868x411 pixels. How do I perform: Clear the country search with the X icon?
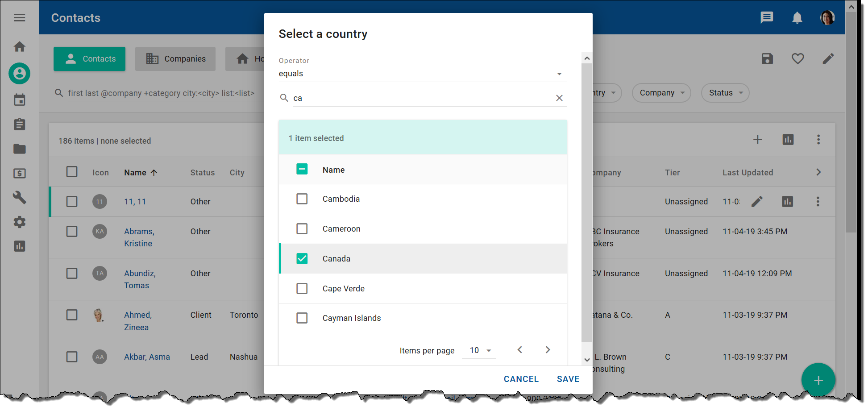pyautogui.click(x=559, y=98)
